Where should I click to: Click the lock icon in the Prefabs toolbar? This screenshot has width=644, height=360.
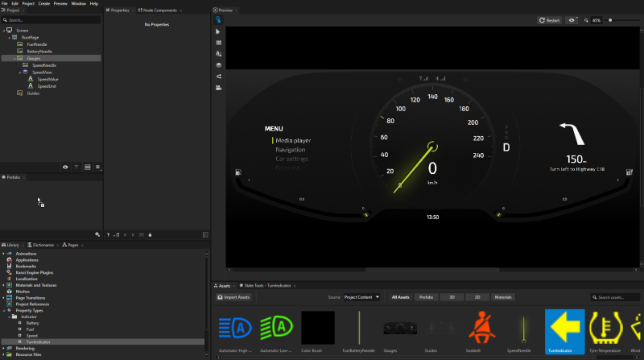tap(150, 234)
